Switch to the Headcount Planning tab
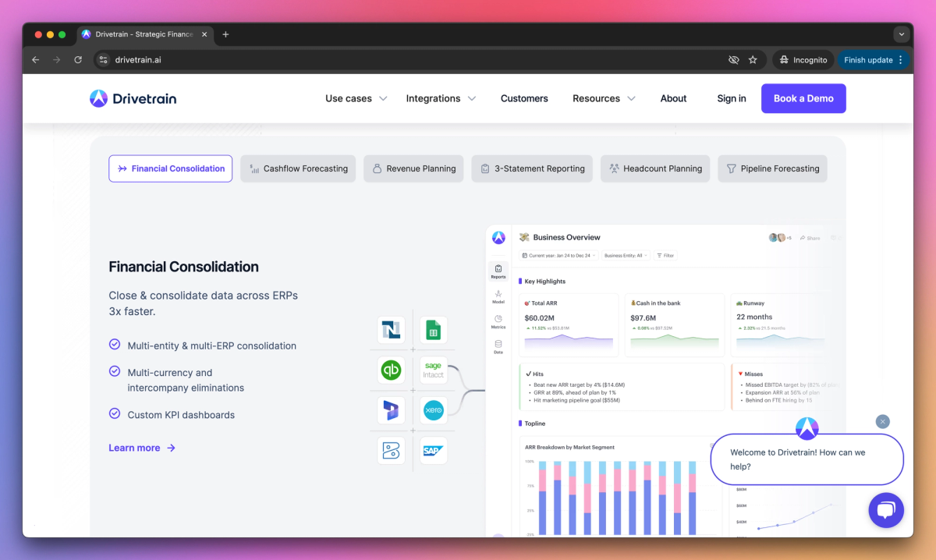 coord(655,168)
